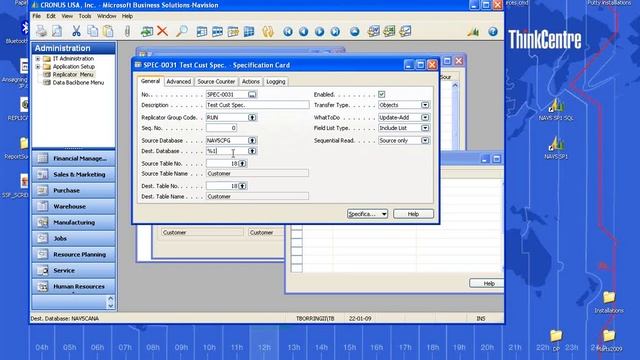Open the File menu
The width and height of the screenshot is (640, 360).
click(36, 16)
